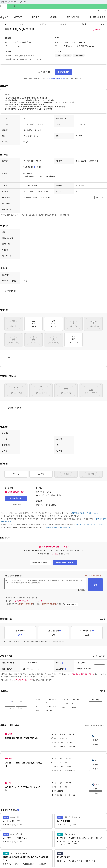
Task: Switch to the 우대사항 tab
Action: pos(43,24)
